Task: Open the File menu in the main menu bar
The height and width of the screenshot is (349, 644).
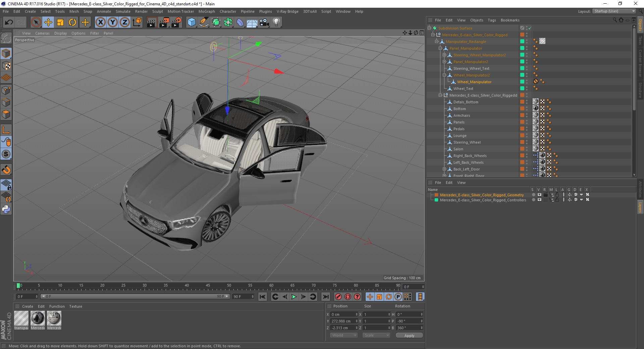Action: 6,11
